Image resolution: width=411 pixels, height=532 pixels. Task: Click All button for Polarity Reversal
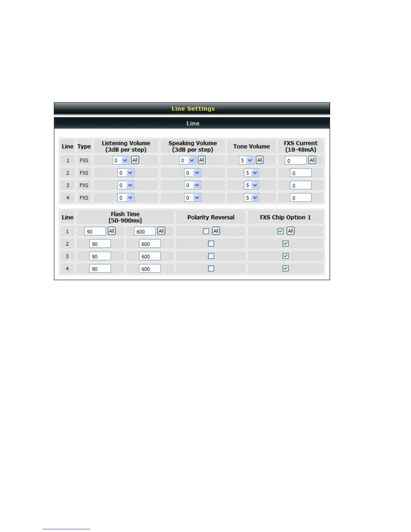tap(216, 231)
